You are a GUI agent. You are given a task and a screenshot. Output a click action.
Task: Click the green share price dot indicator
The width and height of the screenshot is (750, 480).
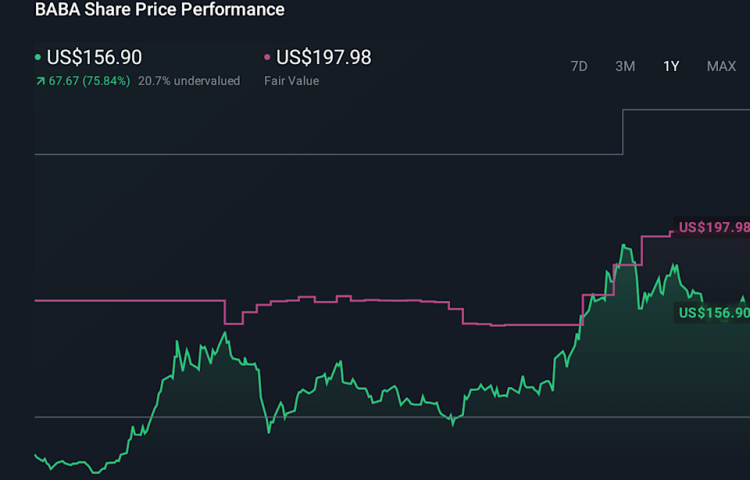38,58
